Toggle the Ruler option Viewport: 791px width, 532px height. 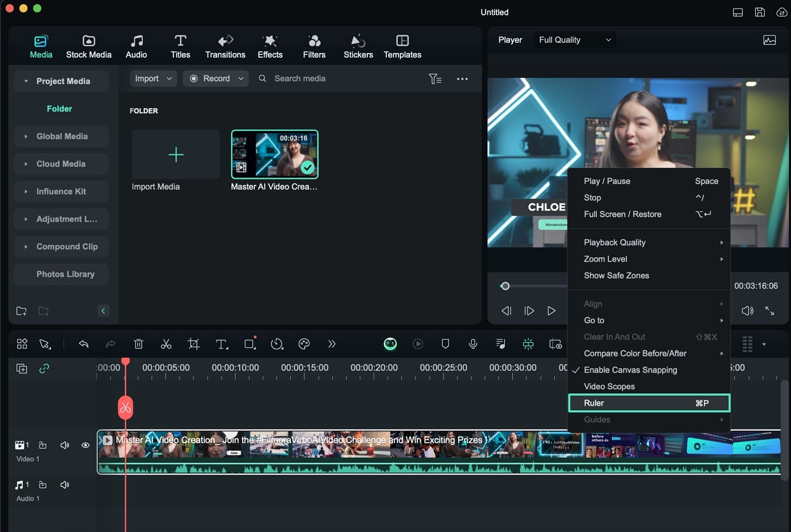point(649,403)
